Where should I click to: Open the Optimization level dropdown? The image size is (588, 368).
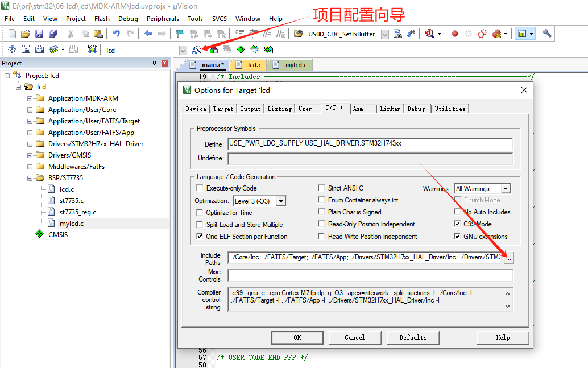(x=281, y=201)
